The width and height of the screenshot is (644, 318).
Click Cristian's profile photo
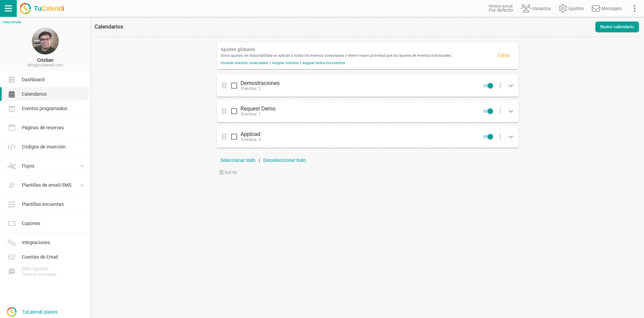(x=45, y=41)
